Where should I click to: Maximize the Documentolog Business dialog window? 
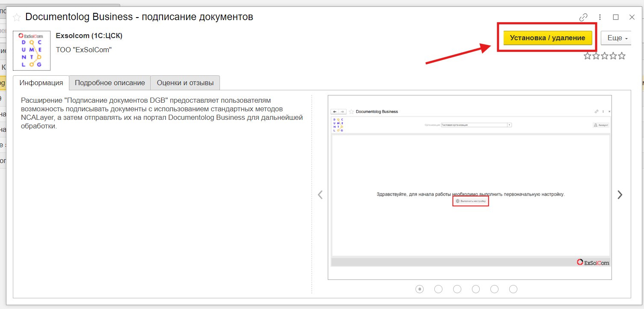(616, 17)
